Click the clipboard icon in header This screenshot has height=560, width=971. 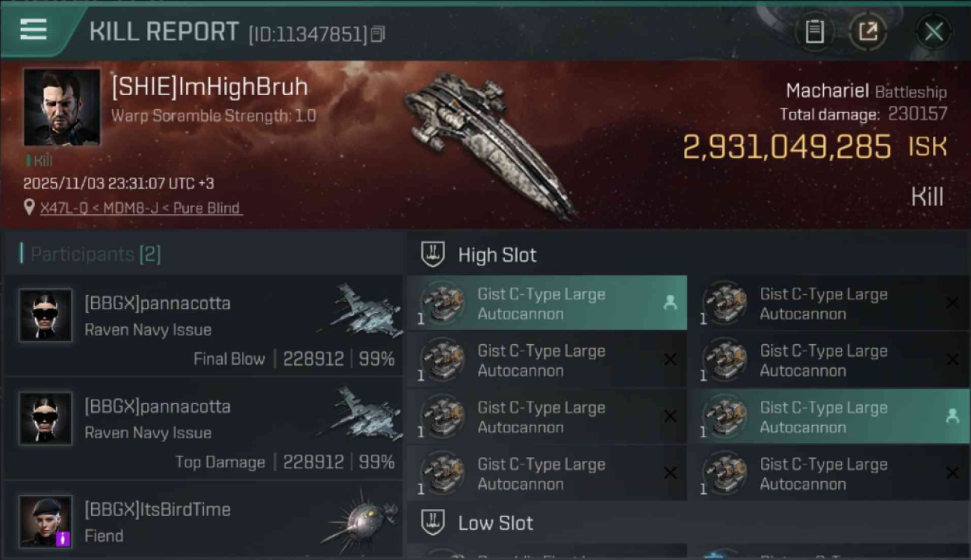814,31
